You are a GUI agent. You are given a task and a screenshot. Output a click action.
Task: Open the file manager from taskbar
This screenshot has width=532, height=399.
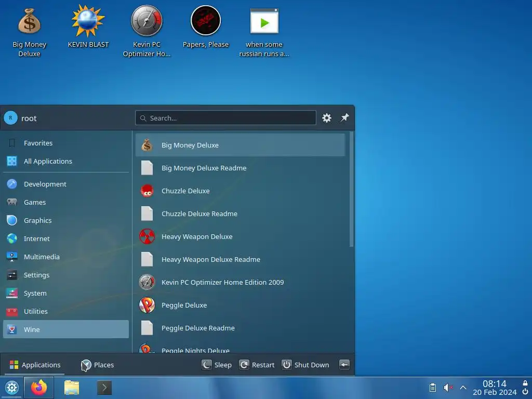tap(72, 388)
